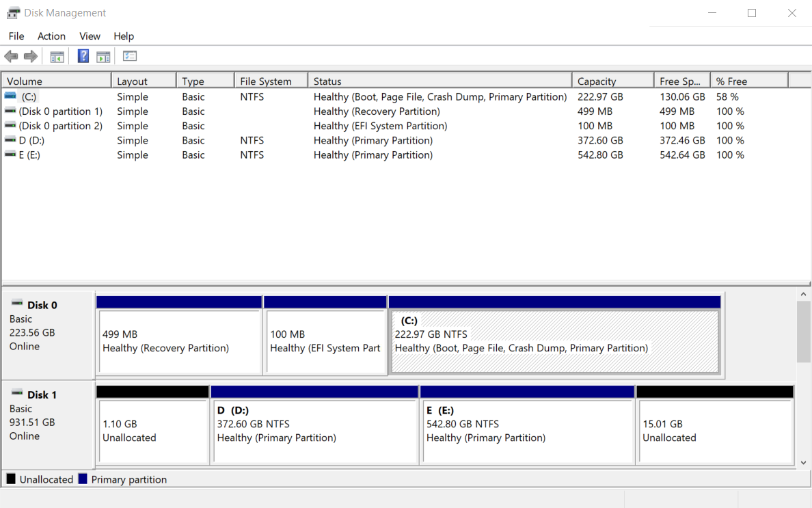Sort by the Status column header
Screen dimensions: 812x508
[440, 81]
